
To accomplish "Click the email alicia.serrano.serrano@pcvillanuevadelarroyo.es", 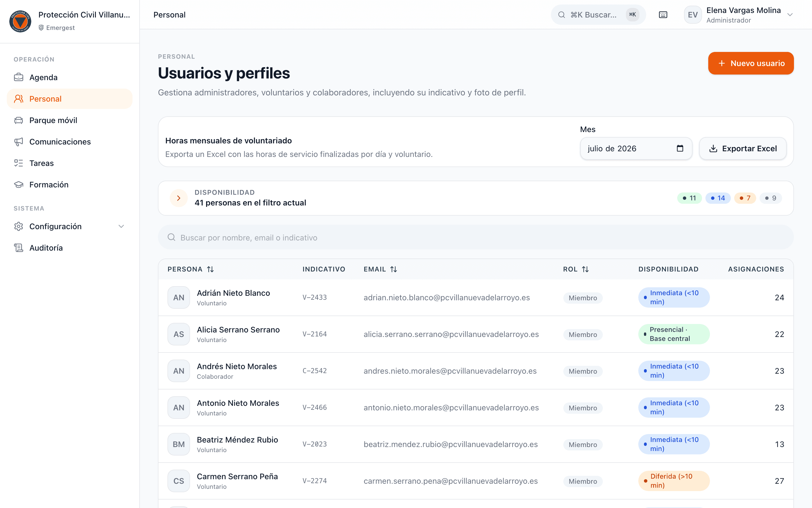I will point(451,334).
